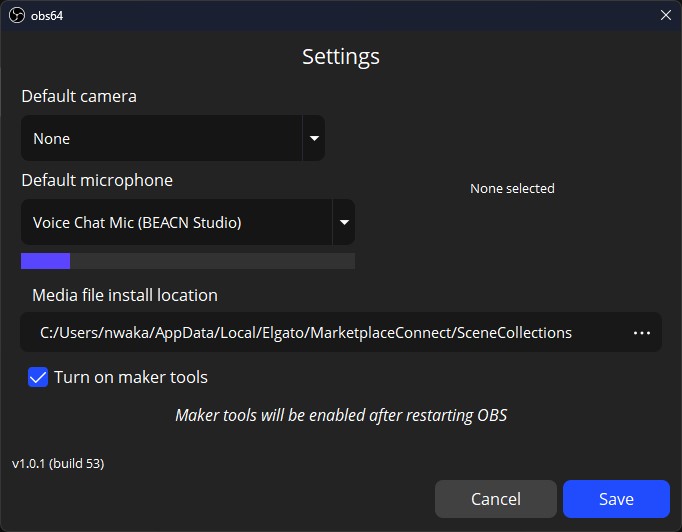This screenshot has width=682, height=532.
Task: Open the camera combo box showing None
Action: coord(162,138)
